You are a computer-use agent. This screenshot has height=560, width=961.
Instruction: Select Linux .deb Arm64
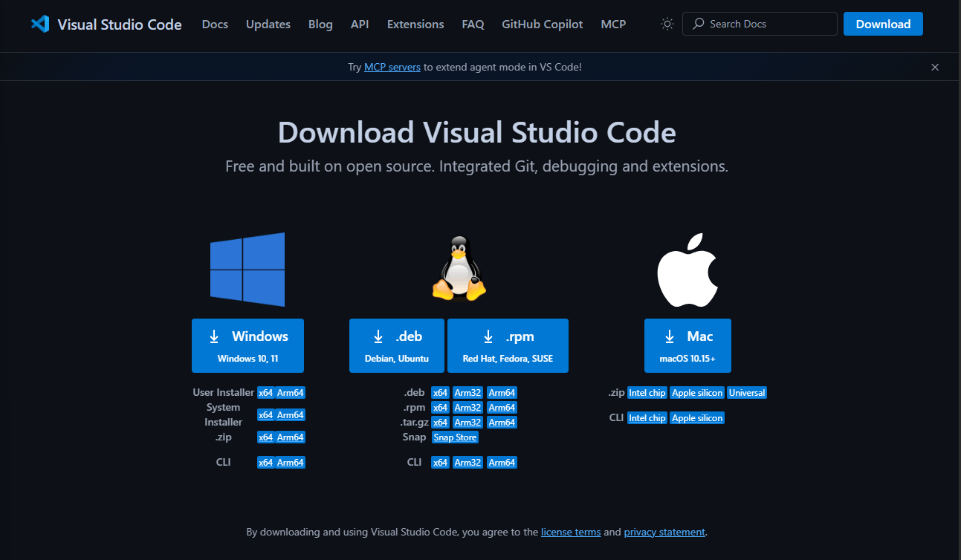pyautogui.click(x=502, y=393)
